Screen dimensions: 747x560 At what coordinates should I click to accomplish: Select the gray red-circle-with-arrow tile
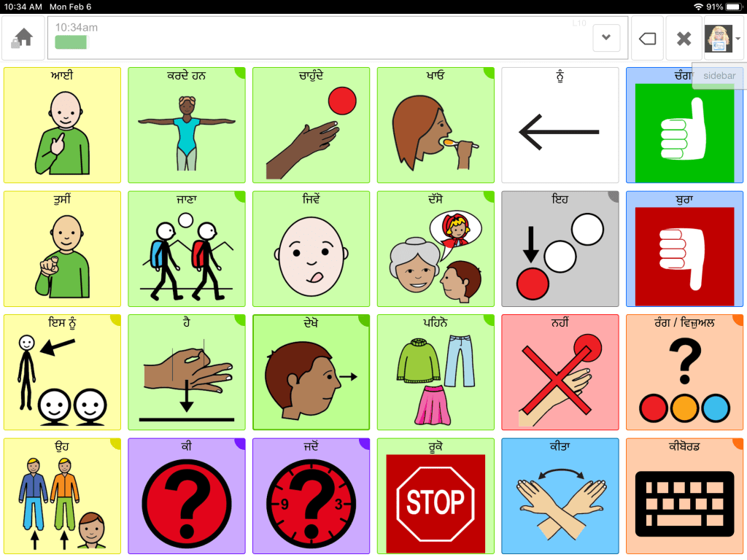pyautogui.click(x=560, y=249)
